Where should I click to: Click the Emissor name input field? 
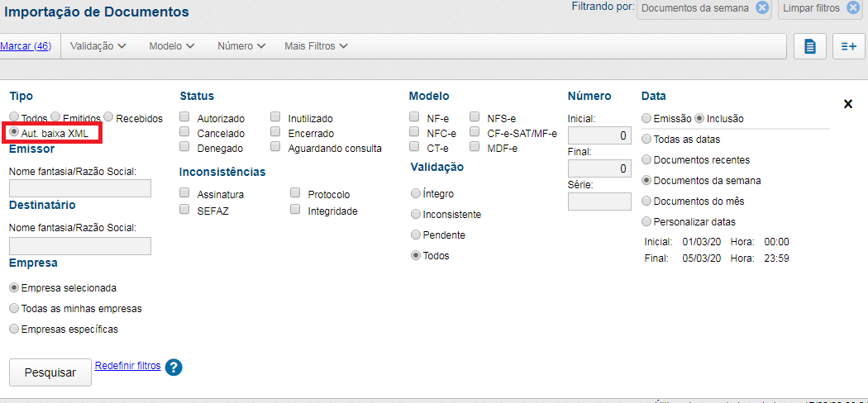click(x=80, y=188)
